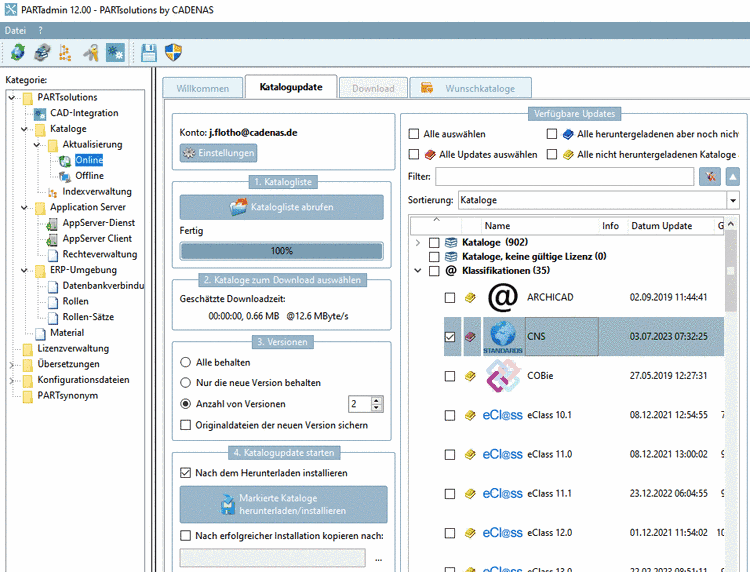Image resolution: width=750 pixels, height=572 pixels.
Task: Open Indexverwaltung in the category tree
Action: pos(97,191)
